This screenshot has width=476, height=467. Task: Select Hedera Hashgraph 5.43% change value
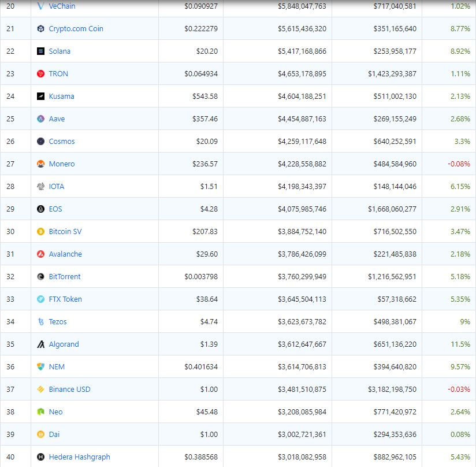(460, 457)
